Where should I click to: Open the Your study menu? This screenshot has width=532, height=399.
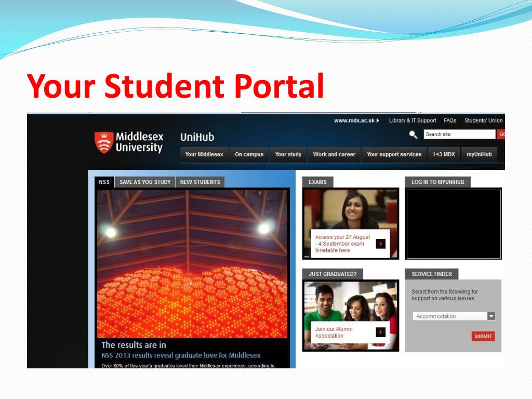pyautogui.click(x=288, y=154)
